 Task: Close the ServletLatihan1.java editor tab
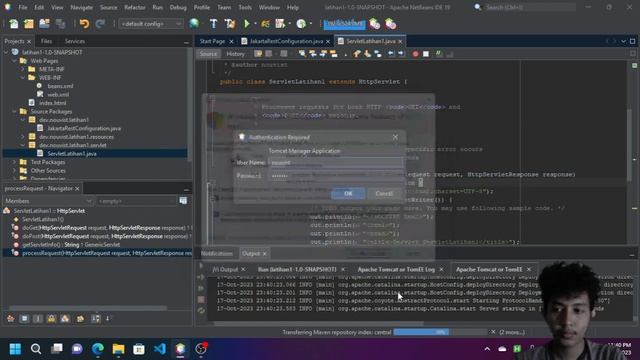coord(400,41)
